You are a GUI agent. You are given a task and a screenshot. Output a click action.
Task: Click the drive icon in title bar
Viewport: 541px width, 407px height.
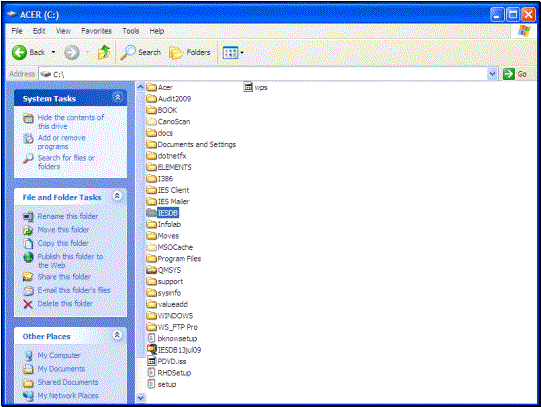12,14
